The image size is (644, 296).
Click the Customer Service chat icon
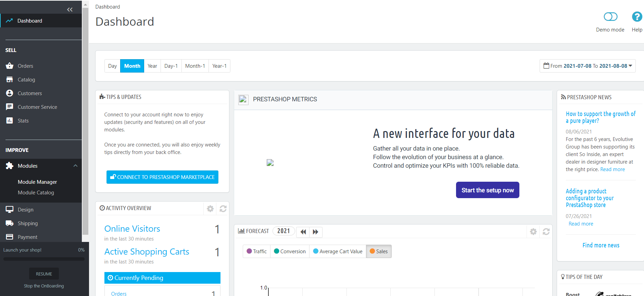point(10,107)
